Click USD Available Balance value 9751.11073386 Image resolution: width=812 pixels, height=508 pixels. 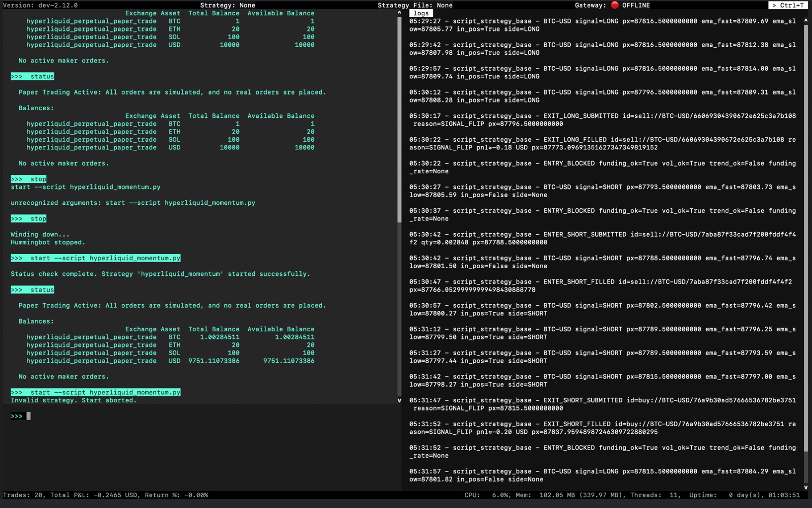click(289, 361)
